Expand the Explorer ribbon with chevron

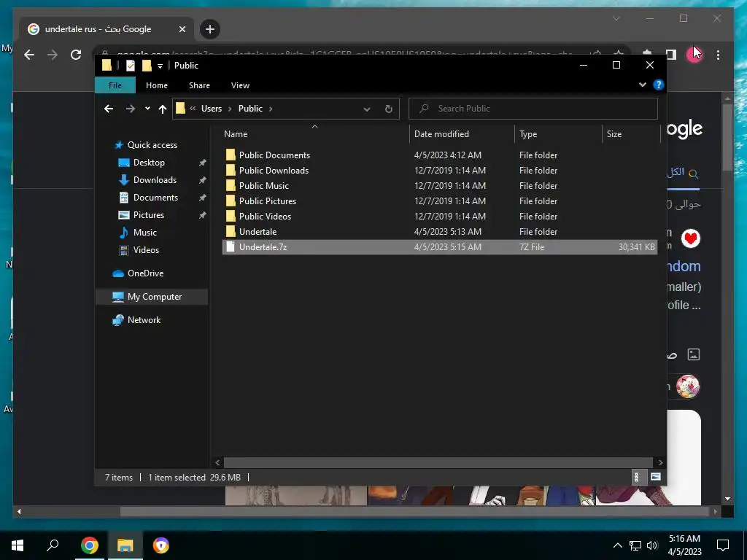pos(642,85)
